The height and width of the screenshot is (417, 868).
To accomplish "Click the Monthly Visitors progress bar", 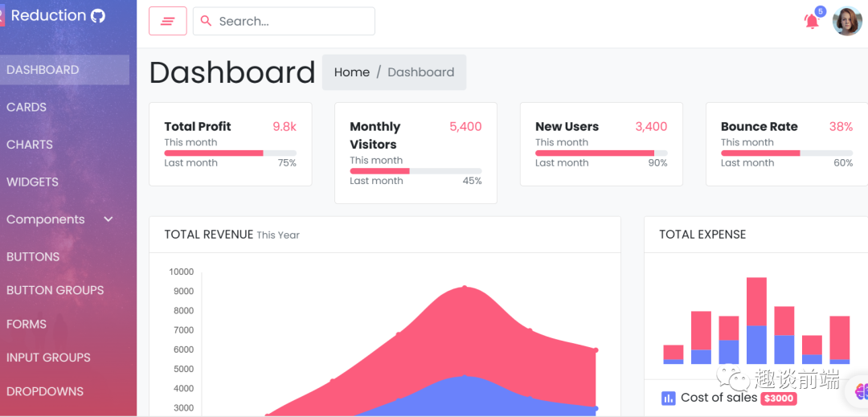I will click(416, 171).
